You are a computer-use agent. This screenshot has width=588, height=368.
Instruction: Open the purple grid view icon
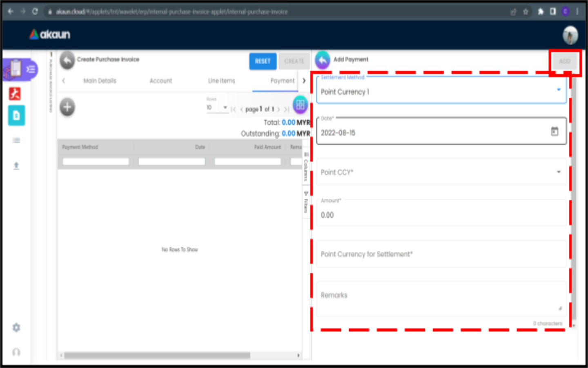[x=301, y=105]
